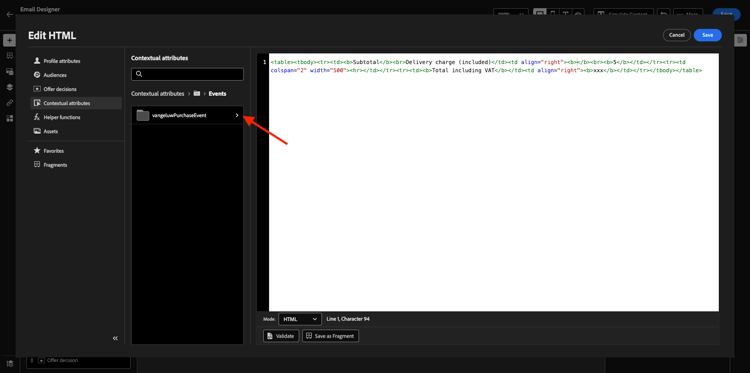Open Helper functions fx icon
The image size is (750, 373).
(37, 117)
